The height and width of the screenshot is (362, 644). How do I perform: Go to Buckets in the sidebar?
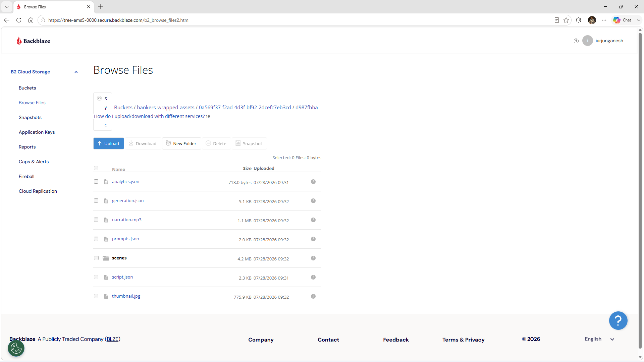click(x=27, y=88)
